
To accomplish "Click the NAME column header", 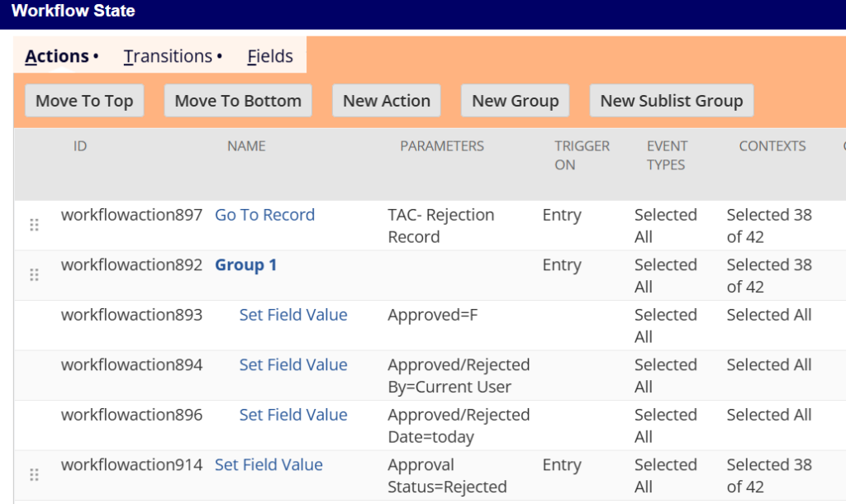I will tap(246, 146).
